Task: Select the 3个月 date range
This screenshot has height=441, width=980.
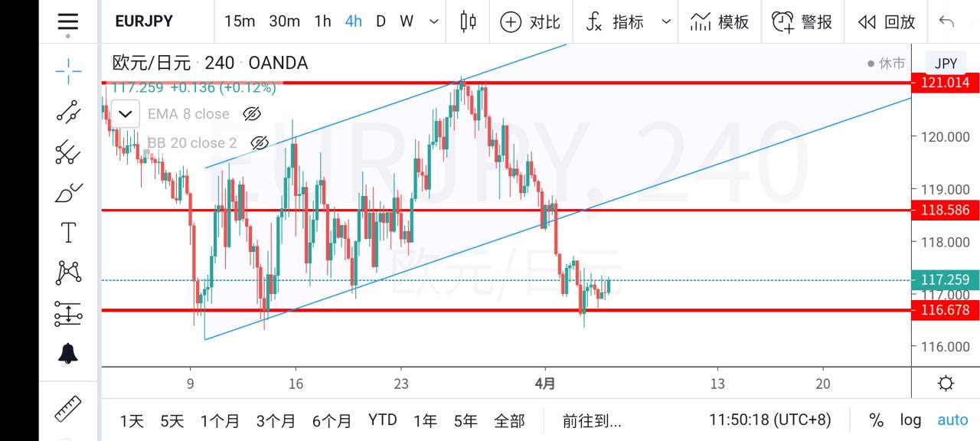Action: click(276, 420)
